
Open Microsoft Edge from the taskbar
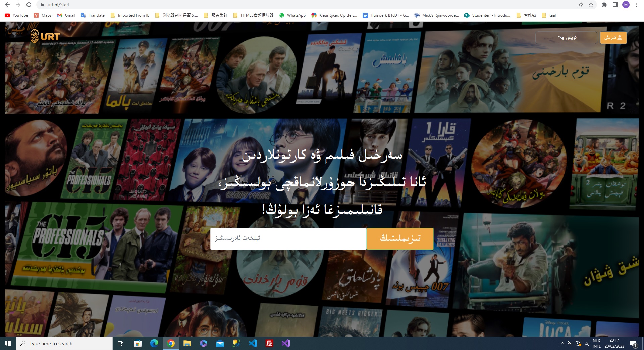154,343
